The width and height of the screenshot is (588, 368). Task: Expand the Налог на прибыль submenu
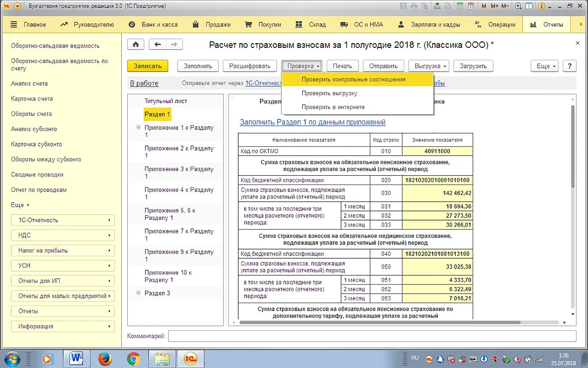coord(63,250)
